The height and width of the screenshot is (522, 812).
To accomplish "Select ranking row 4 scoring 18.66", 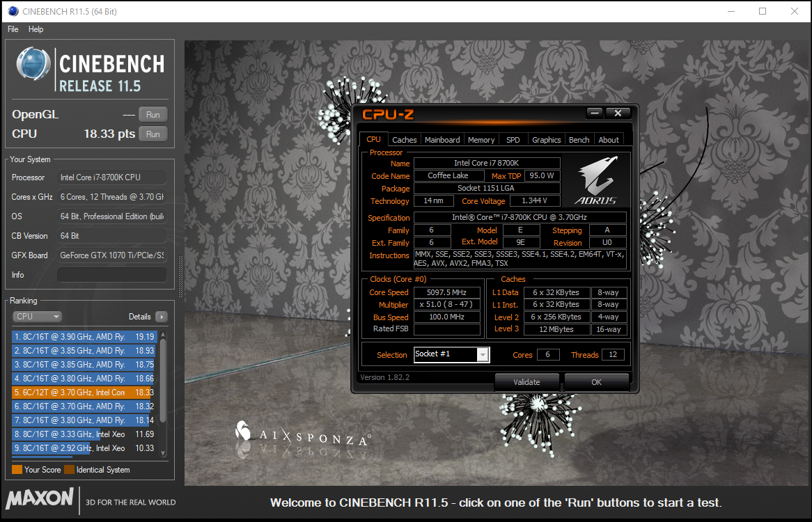I will pos(84,379).
